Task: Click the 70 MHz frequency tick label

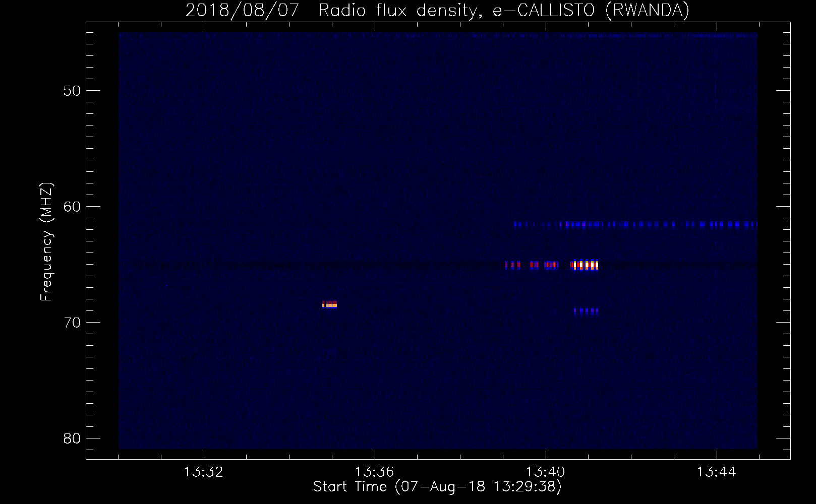Action: (x=72, y=323)
